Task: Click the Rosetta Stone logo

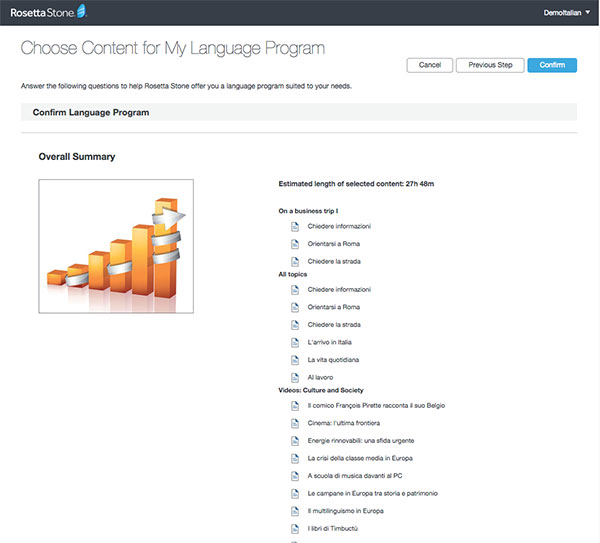Action: [49, 12]
